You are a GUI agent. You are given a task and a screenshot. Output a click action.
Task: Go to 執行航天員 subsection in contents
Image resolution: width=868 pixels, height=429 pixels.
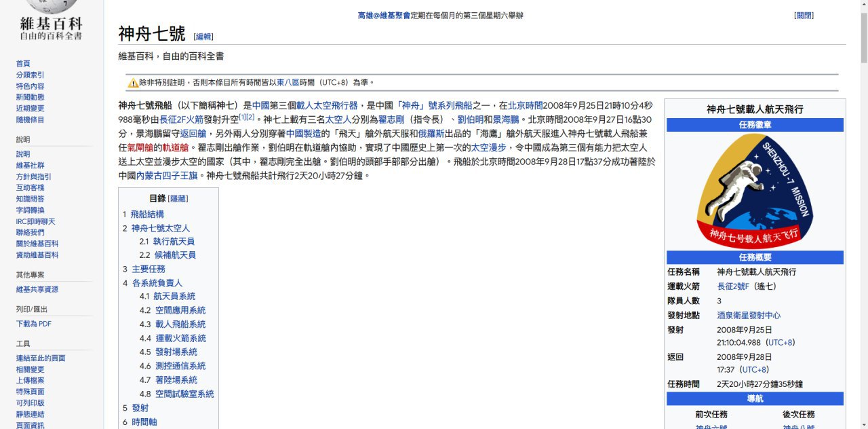pos(174,242)
